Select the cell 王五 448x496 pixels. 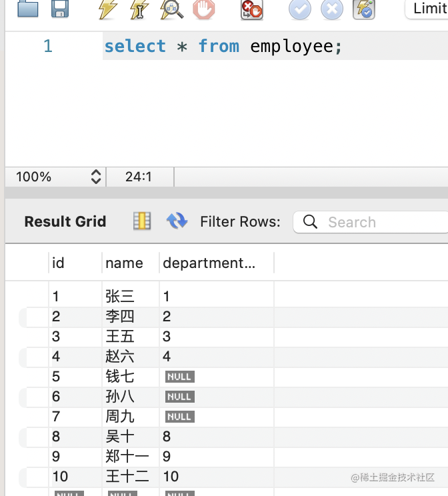click(x=131, y=337)
